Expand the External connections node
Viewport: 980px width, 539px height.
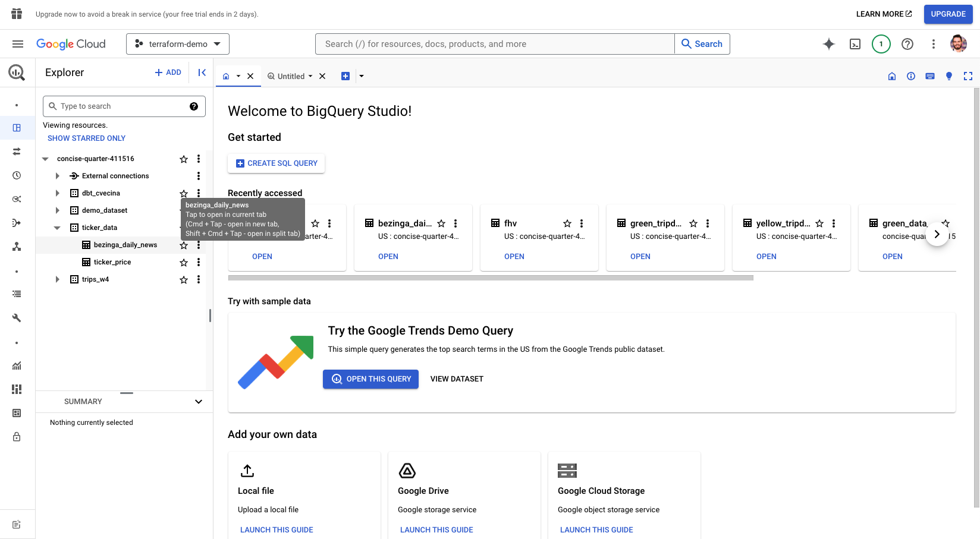[x=57, y=176]
